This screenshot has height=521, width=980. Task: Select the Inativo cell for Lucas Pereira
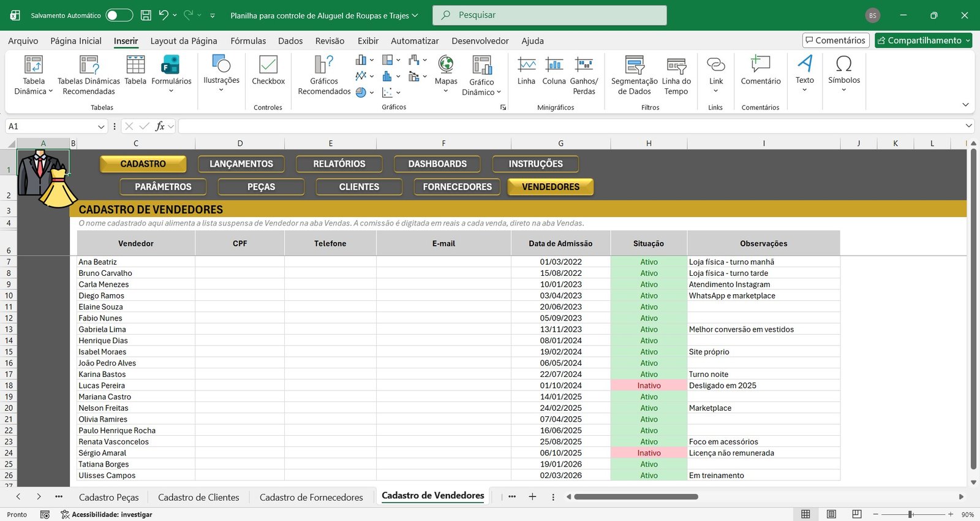pos(649,386)
